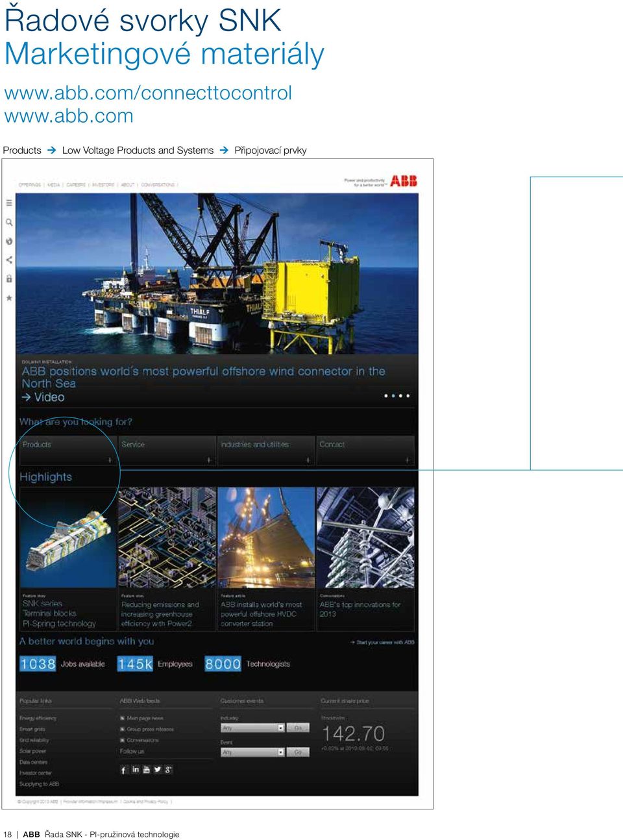This screenshot has height=840, width=623.
Task: Open the Google Plus follow icon
Action: click(x=169, y=769)
